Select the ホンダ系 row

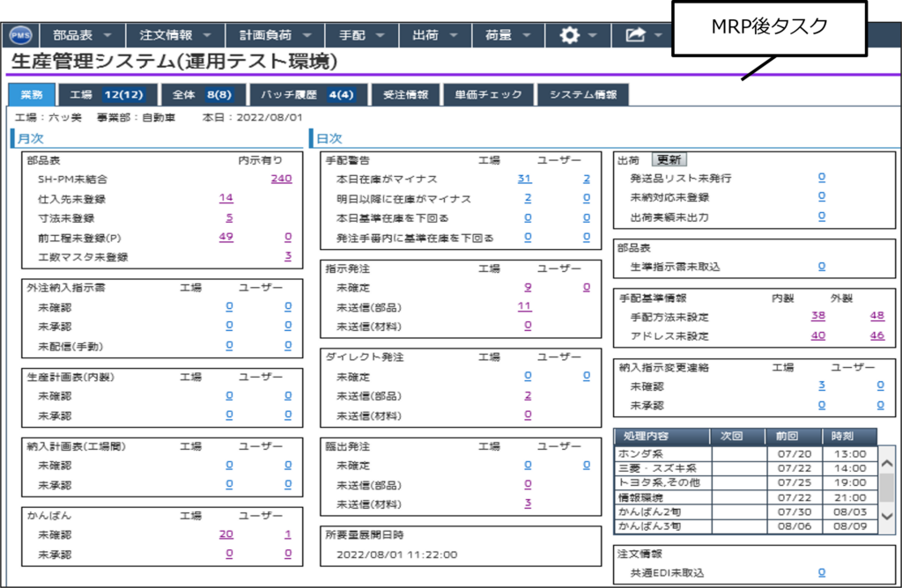tap(746, 454)
